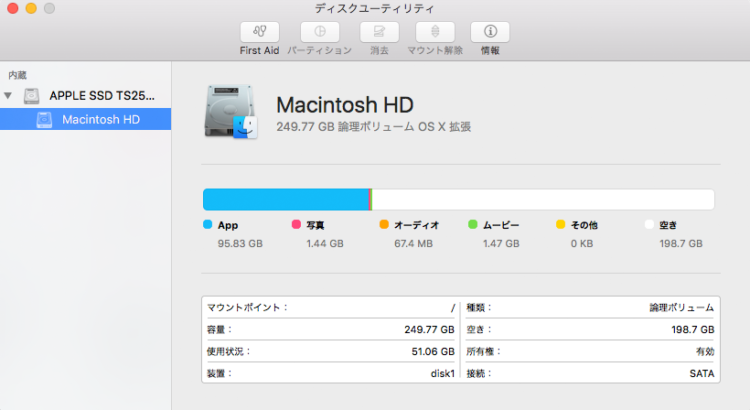This screenshot has height=410, width=750.
Task: Click the 接続 row label
Action: (x=479, y=374)
